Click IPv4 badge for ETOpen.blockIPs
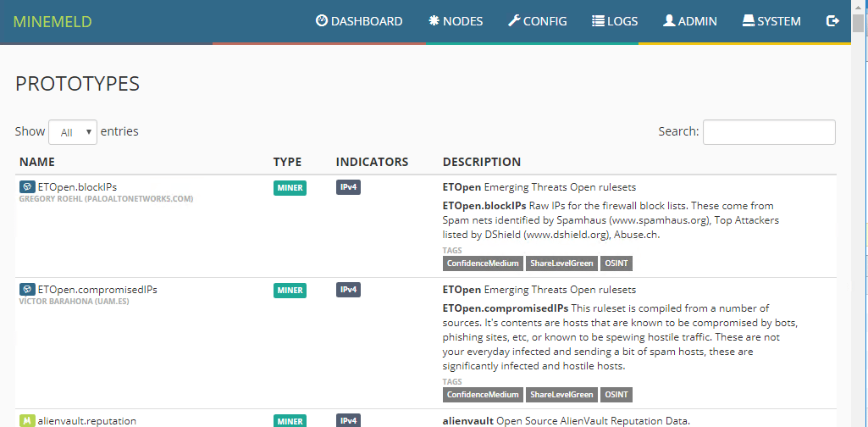868x427 pixels. pyautogui.click(x=348, y=187)
